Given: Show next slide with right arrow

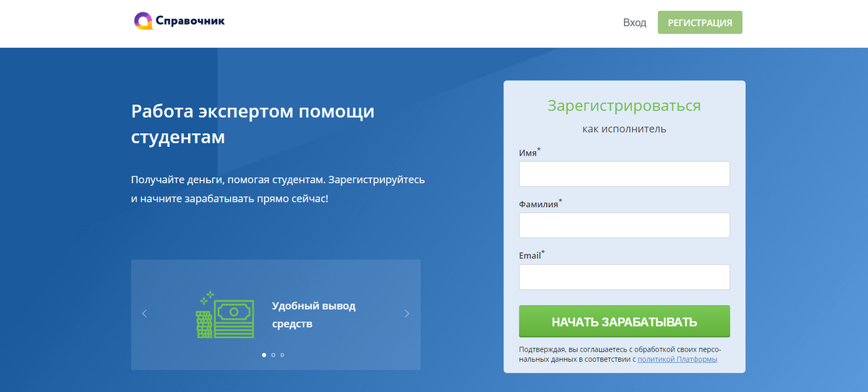Looking at the screenshot, I should click(x=407, y=313).
